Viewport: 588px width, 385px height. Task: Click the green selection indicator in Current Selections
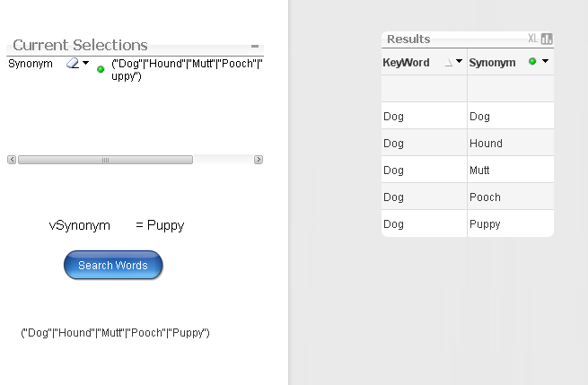click(101, 69)
